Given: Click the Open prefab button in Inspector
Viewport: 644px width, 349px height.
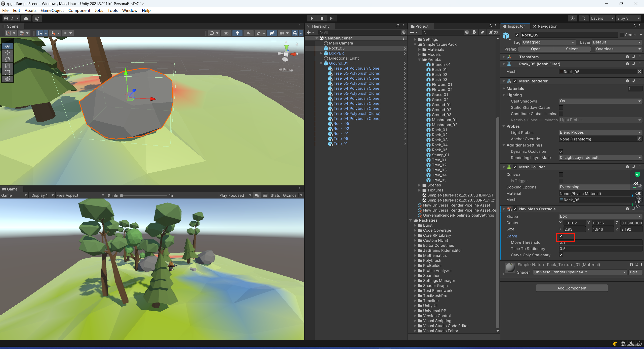Looking at the screenshot, I should pyautogui.click(x=535, y=48).
